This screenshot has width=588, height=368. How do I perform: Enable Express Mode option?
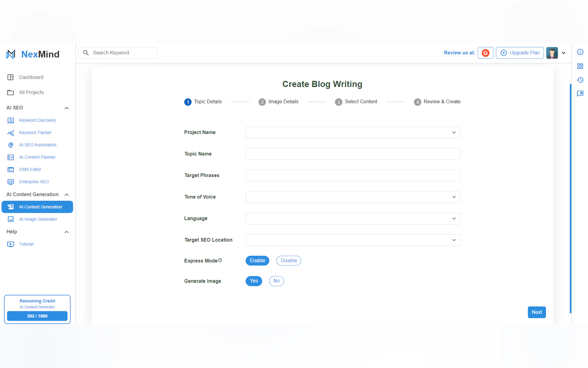coord(257,260)
